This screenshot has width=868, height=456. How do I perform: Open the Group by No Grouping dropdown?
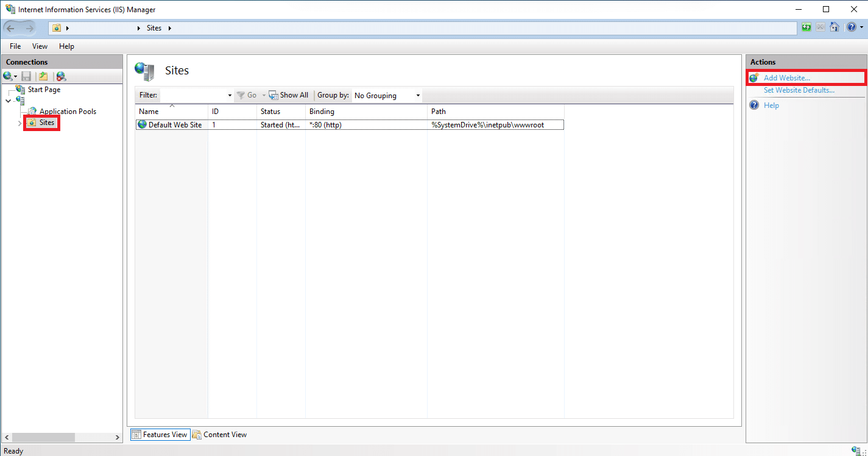[x=387, y=96]
